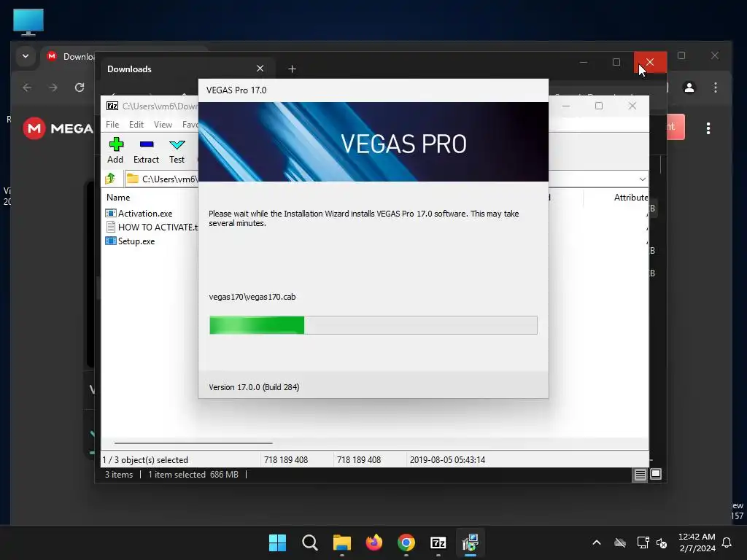Open the clock and date panel
Viewport: 747px width, 560px height.
click(697, 542)
